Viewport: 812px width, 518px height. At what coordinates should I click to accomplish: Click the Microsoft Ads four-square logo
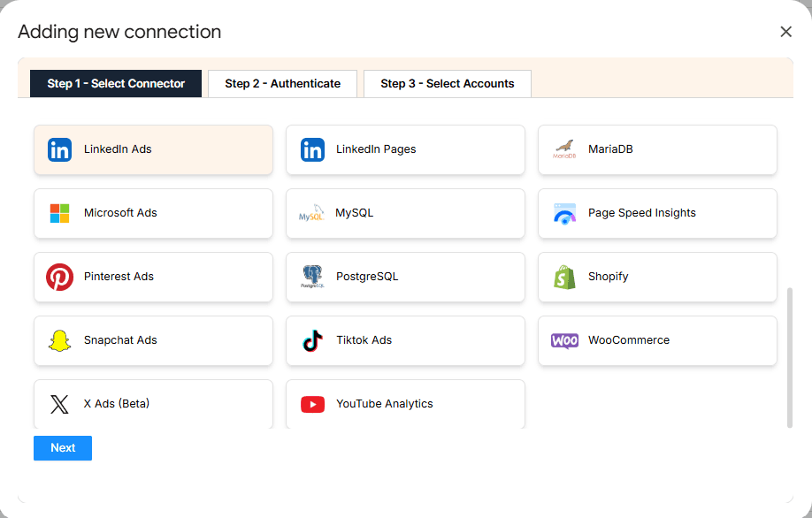point(59,213)
